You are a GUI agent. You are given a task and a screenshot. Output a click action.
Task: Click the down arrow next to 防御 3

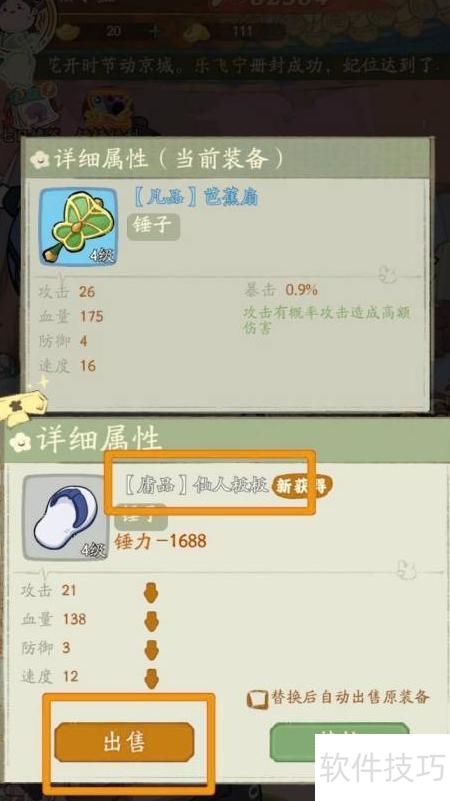[151, 650]
